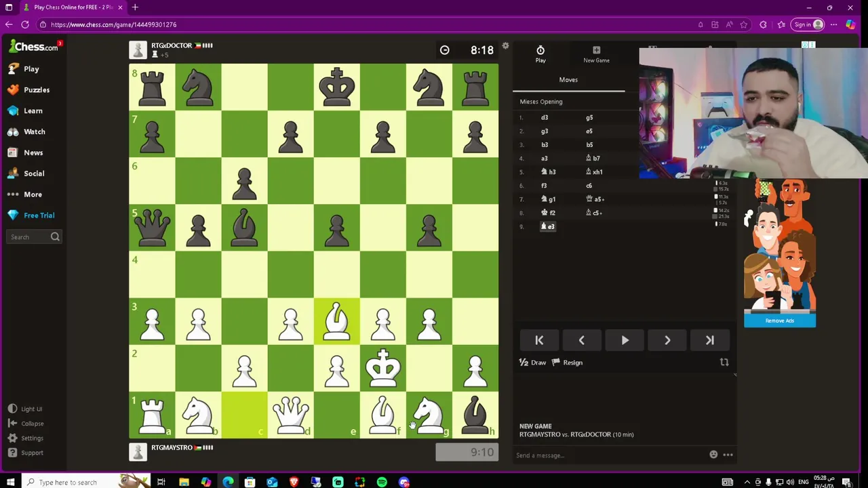Offer a Draw
Viewport: 868px width, 488px height.
532,363
